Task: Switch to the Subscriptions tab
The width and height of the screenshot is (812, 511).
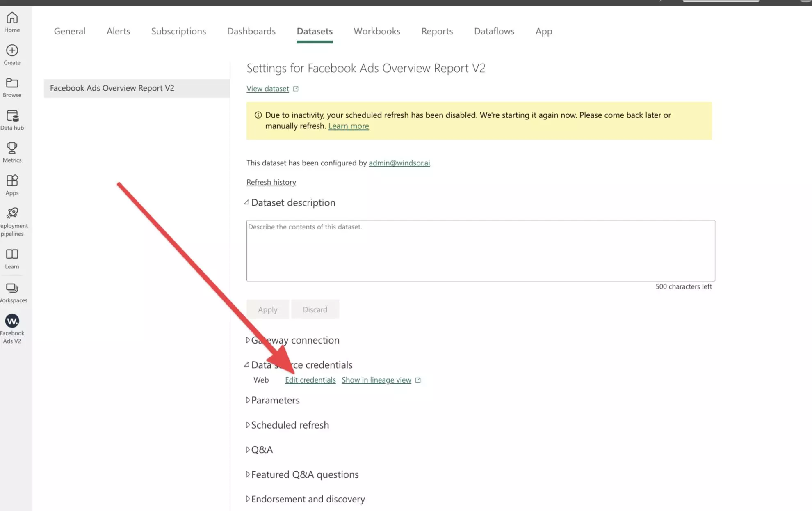Action: click(x=178, y=31)
